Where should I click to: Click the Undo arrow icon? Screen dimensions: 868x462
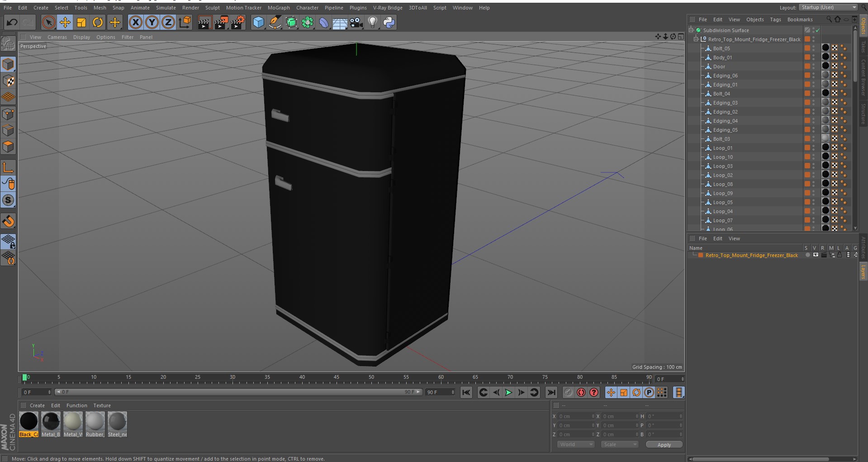coord(12,22)
